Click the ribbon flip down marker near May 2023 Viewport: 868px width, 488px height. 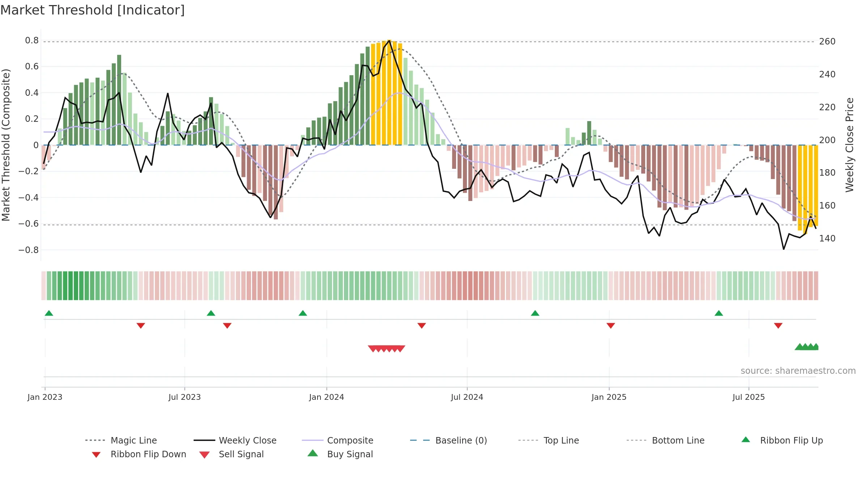coord(141,326)
